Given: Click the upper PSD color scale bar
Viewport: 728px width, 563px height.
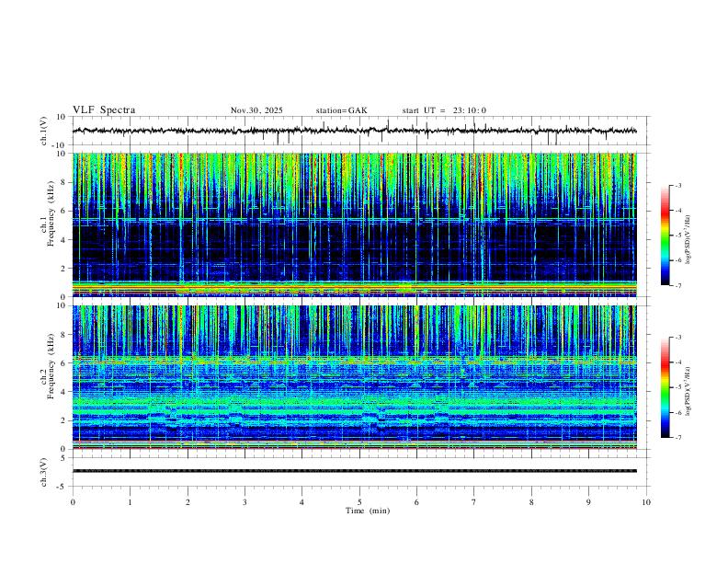Looking at the screenshot, I should point(665,236).
